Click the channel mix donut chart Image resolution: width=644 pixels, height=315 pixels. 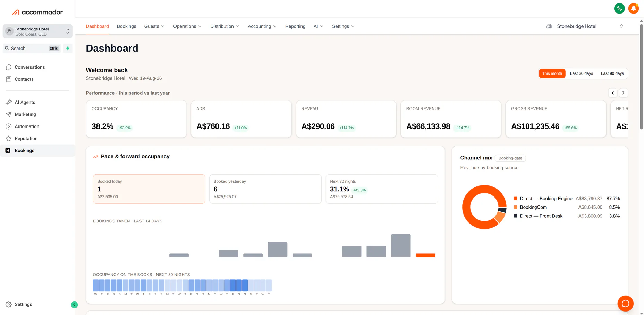tap(484, 207)
